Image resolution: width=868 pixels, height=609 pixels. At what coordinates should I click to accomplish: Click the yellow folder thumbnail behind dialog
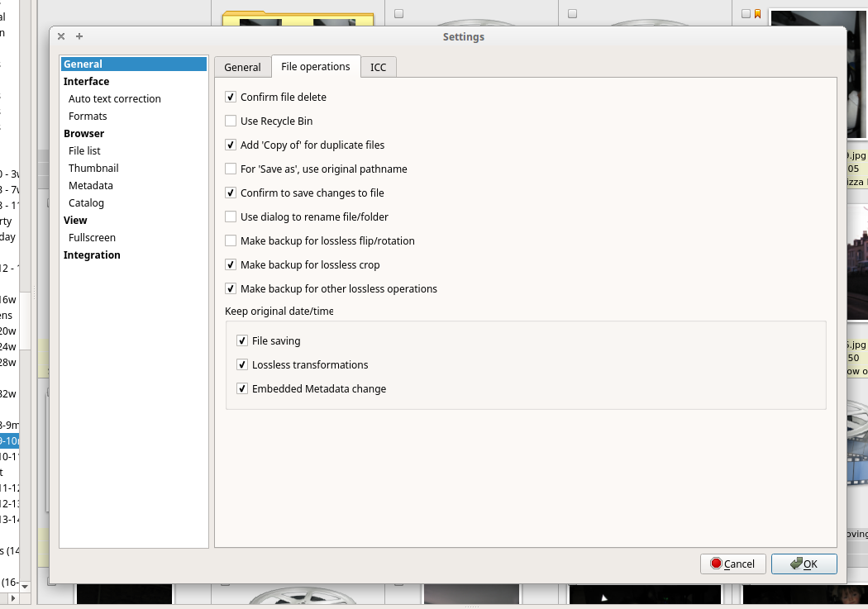298,17
